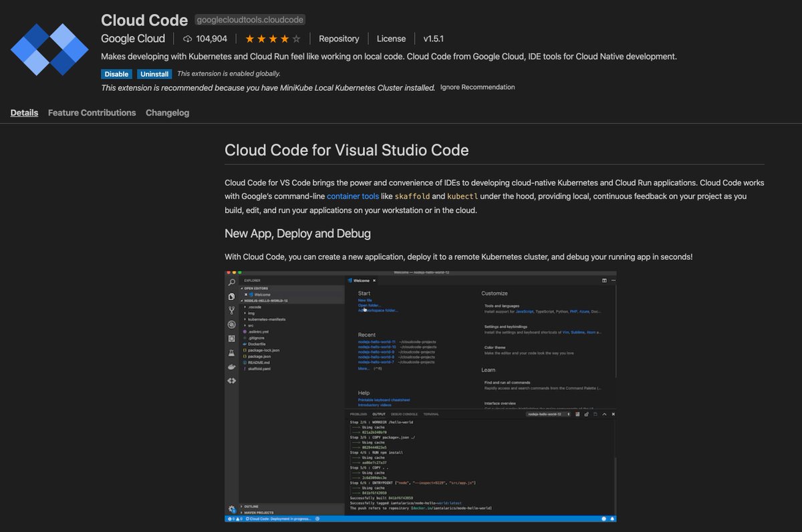This screenshot has width=802, height=532.
Task: Click the skaffold code text
Action: tap(412, 196)
